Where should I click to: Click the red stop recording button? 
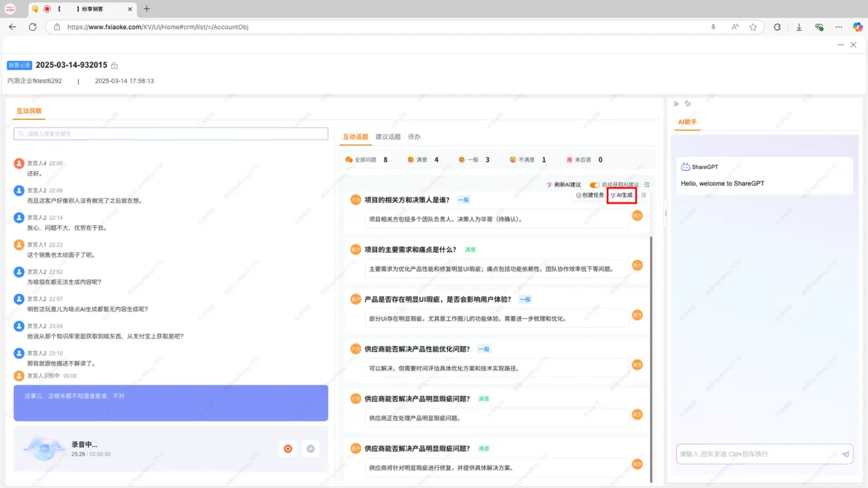(x=288, y=449)
